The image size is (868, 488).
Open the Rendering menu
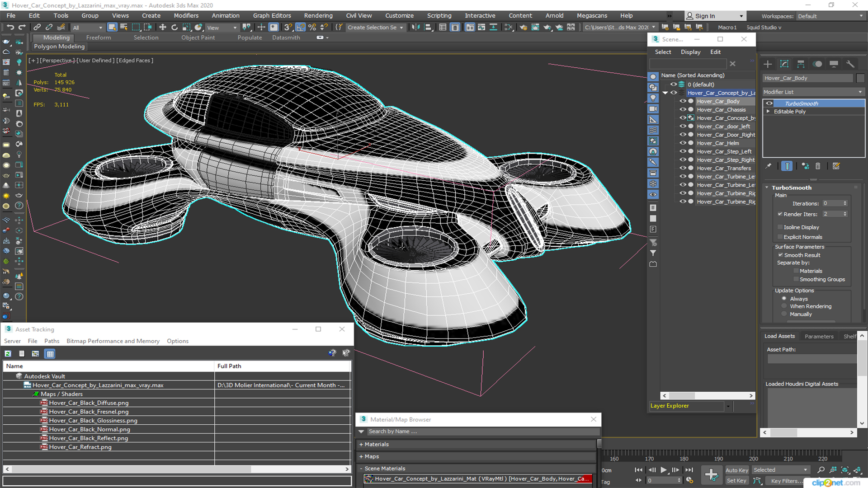318,16
